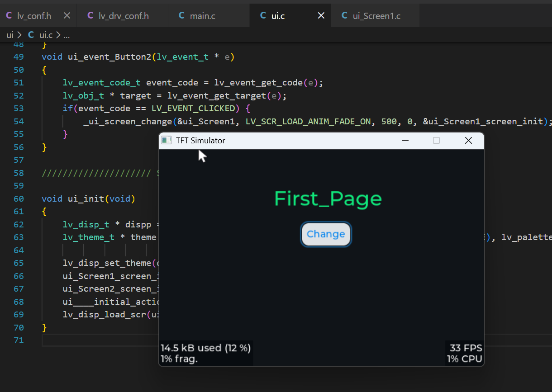
Task: Close the ui.c tab
Action: click(x=321, y=16)
